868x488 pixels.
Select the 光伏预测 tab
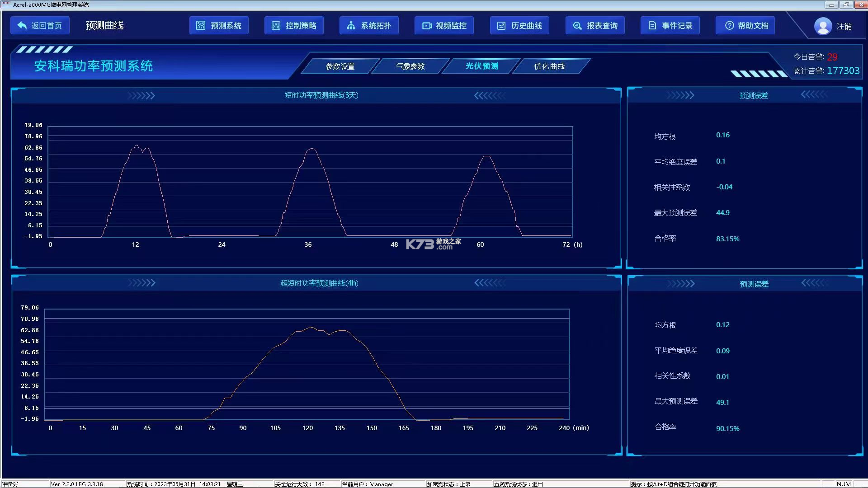(x=482, y=66)
